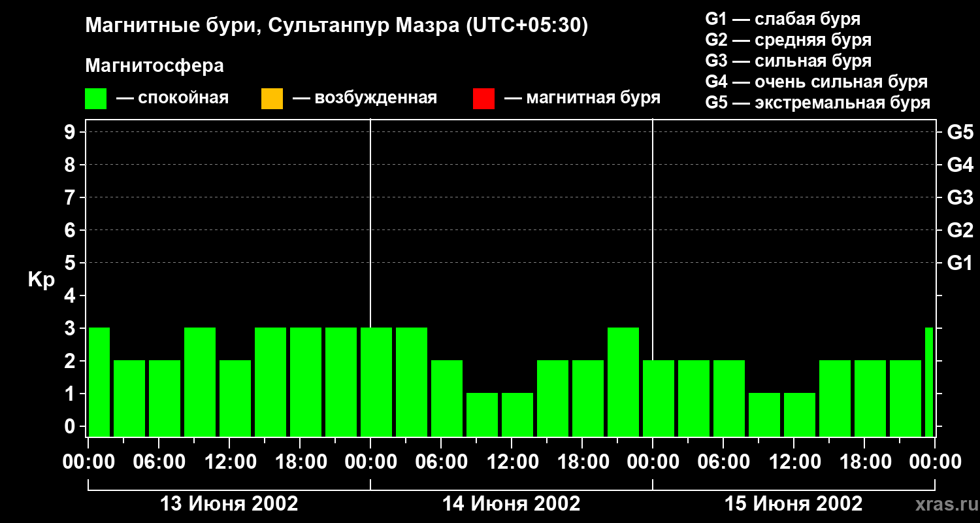Click the '14 Июня 2002' date label
This screenshot has height=523, width=980.
point(512,504)
